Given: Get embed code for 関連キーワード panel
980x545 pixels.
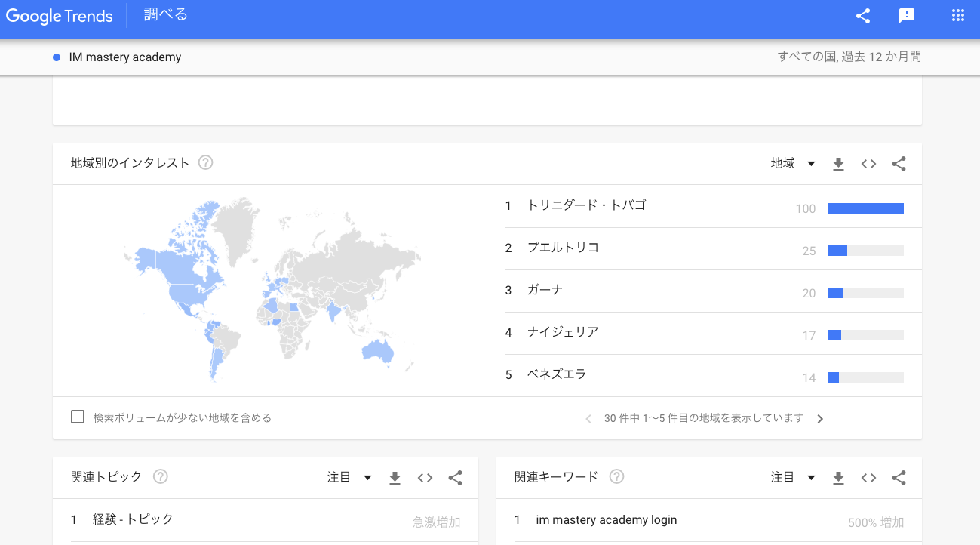Looking at the screenshot, I should point(868,478).
